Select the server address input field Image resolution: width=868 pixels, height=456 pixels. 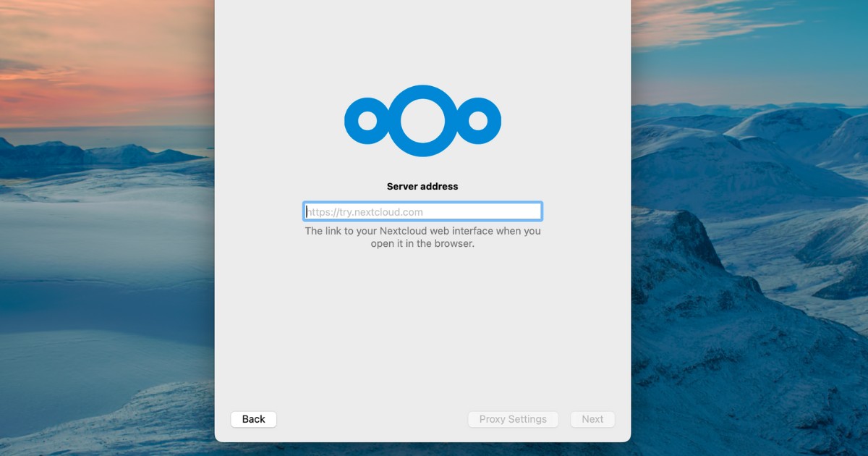422,211
